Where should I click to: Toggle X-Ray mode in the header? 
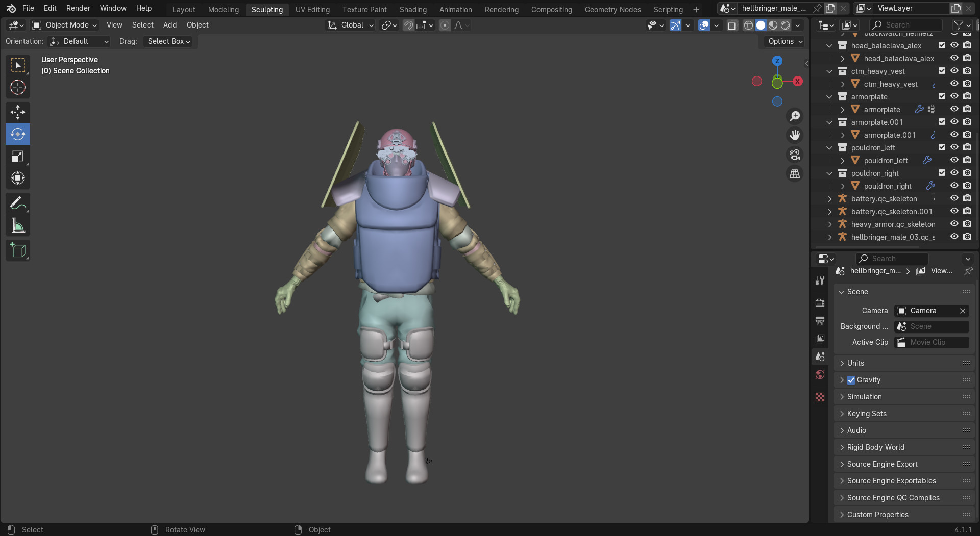(x=733, y=25)
